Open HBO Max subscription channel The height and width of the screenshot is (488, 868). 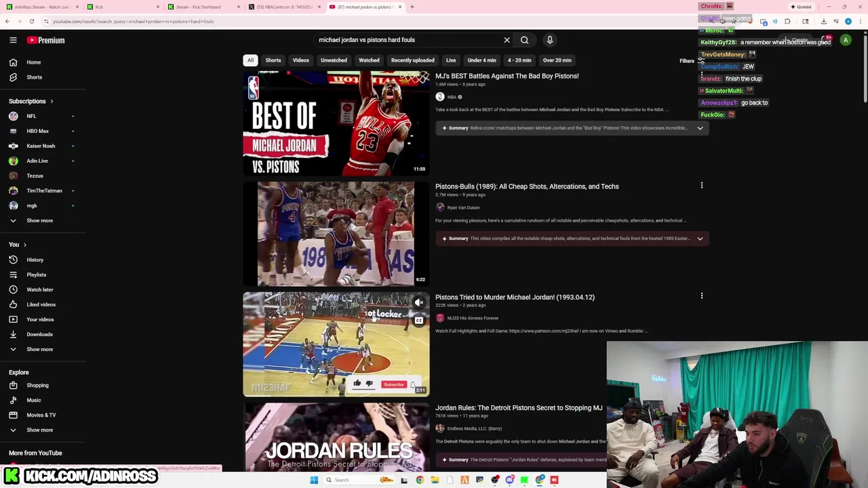coord(43,131)
